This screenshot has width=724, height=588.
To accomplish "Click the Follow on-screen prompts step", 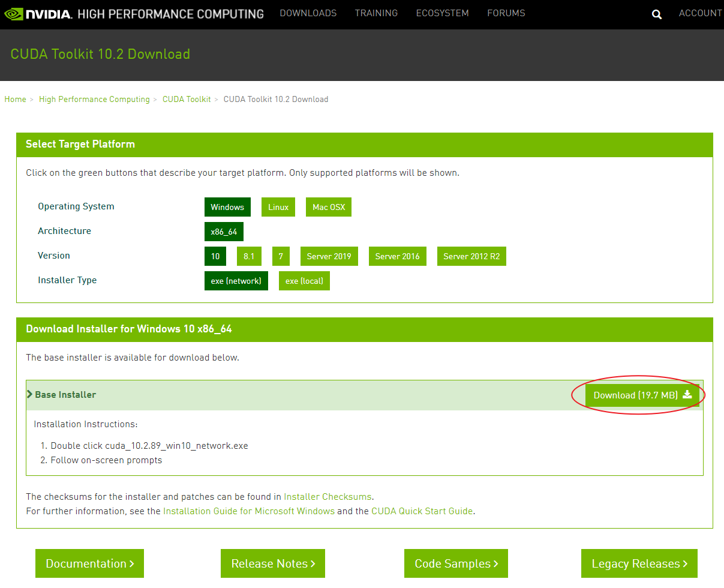I will pos(106,460).
